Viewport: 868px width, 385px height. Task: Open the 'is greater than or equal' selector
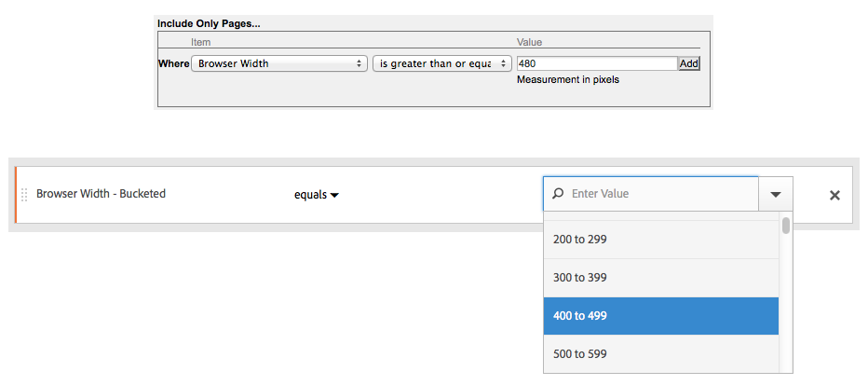tap(441, 63)
